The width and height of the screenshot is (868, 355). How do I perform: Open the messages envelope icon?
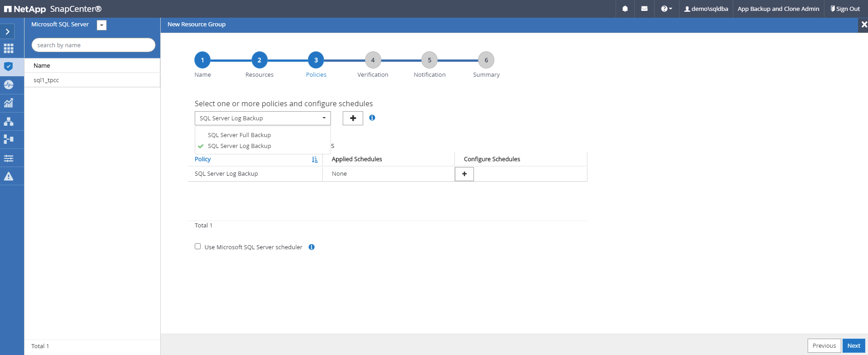(644, 9)
